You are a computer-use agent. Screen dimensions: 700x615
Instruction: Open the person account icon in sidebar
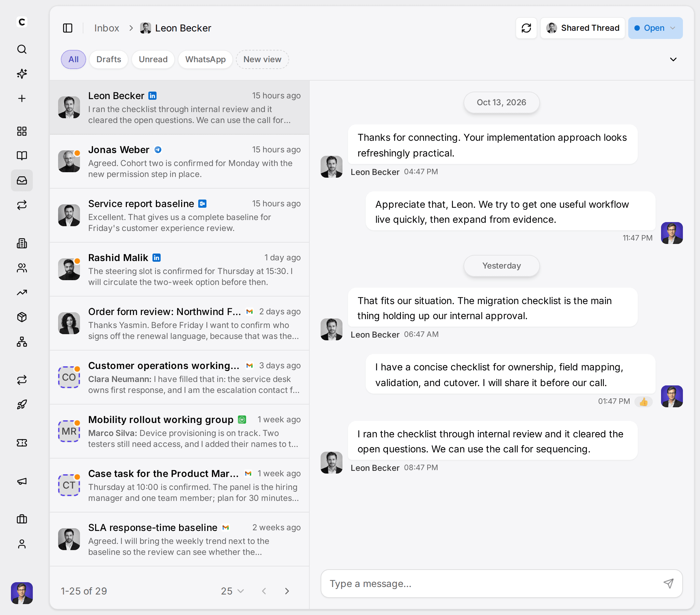click(22, 544)
